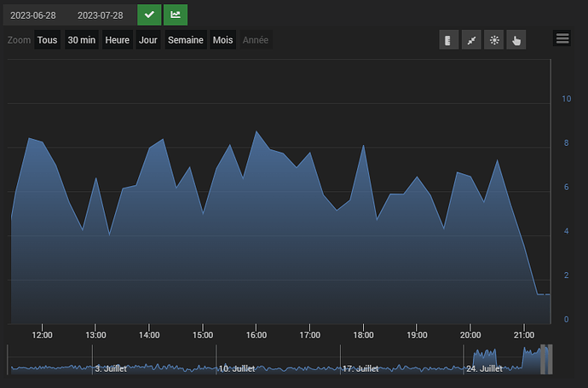This screenshot has height=388, width=588.
Task: Confirm date range with green checkmark button
Action: point(149,14)
